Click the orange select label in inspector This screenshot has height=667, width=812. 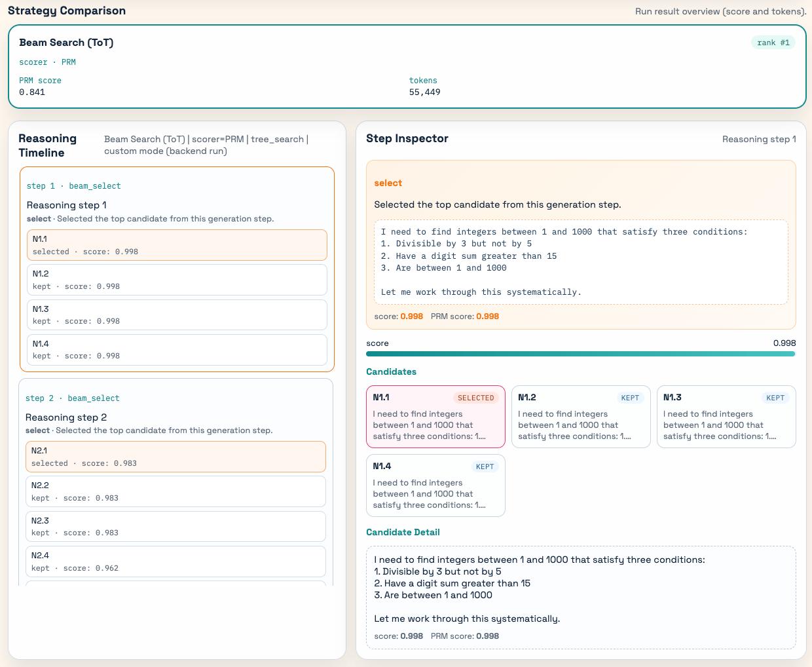[388, 183]
